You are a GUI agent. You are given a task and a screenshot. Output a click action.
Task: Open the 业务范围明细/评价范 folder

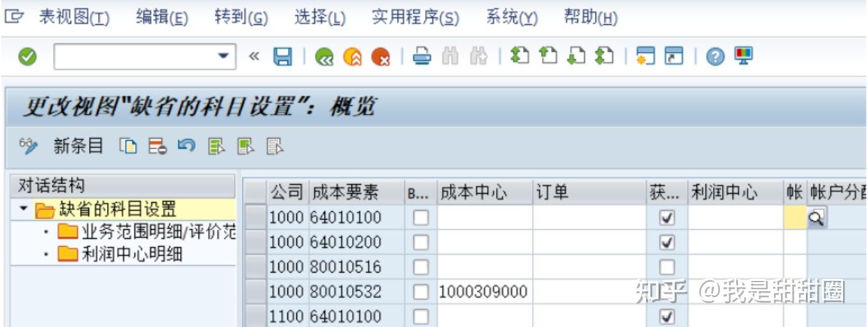point(147,232)
